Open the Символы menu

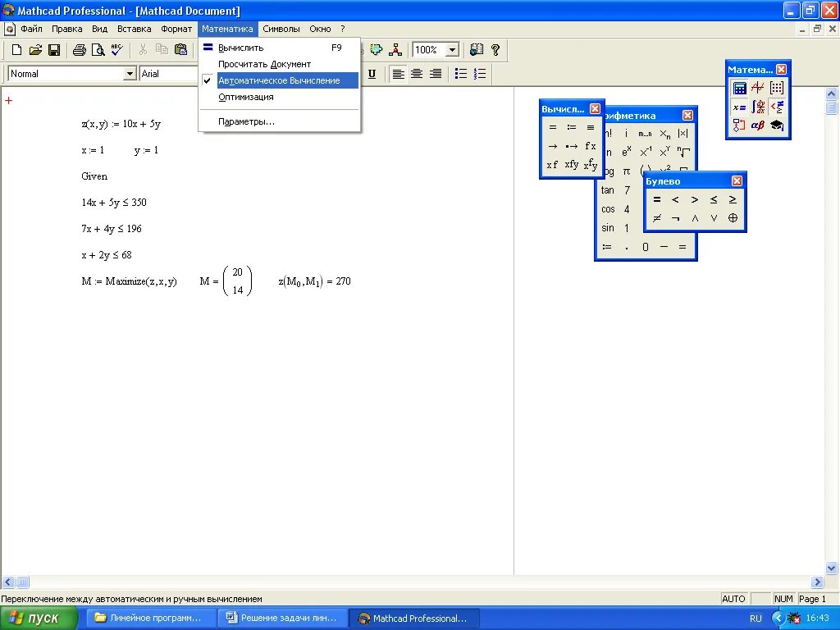(x=281, y=29)
